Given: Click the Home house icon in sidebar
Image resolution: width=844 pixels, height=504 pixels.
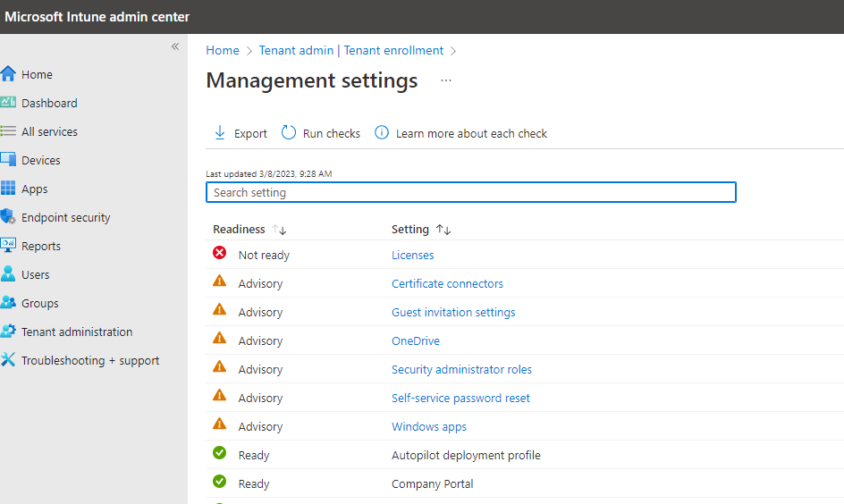Looking at the screenshot, I should click(x=8, y=73).
